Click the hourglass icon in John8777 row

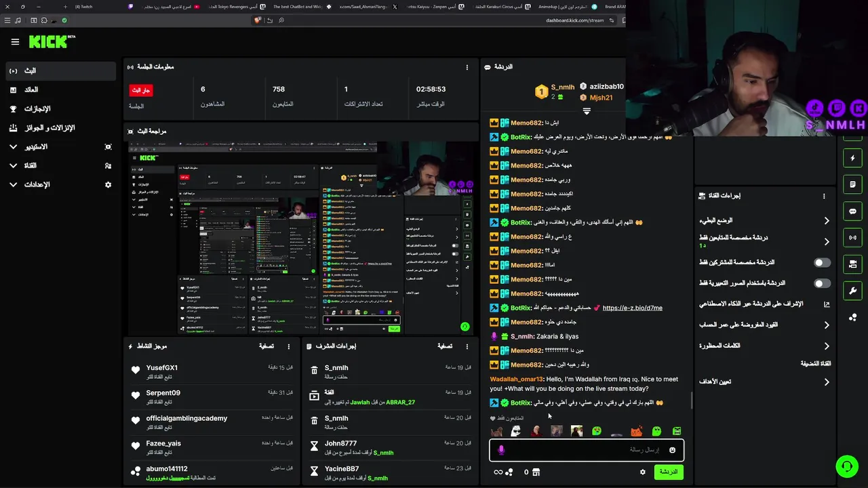click(x=314, y=446)
